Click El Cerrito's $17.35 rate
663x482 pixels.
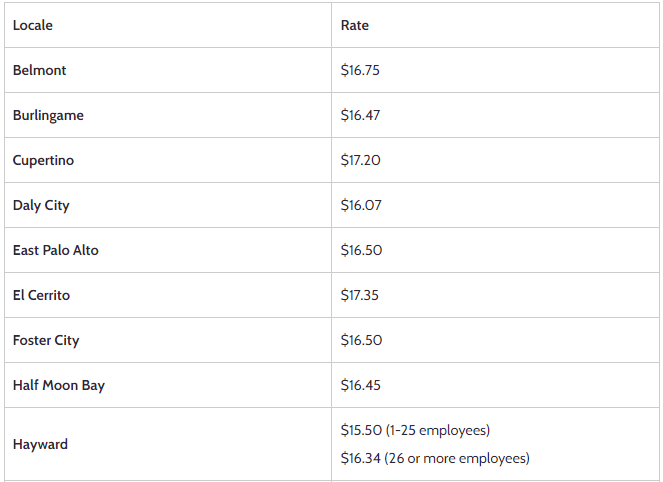tap(361, 295)
